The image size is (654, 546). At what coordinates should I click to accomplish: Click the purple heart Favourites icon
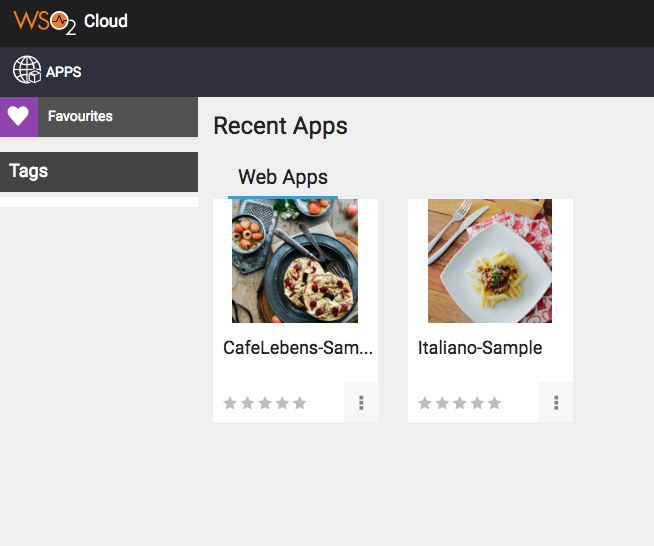(x=18, y=117)
